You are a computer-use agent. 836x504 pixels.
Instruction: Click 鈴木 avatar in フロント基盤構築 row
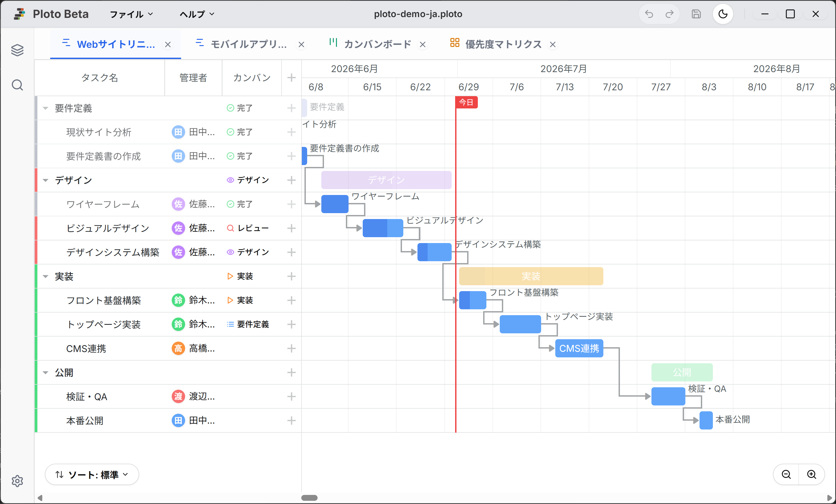[178, 300]
